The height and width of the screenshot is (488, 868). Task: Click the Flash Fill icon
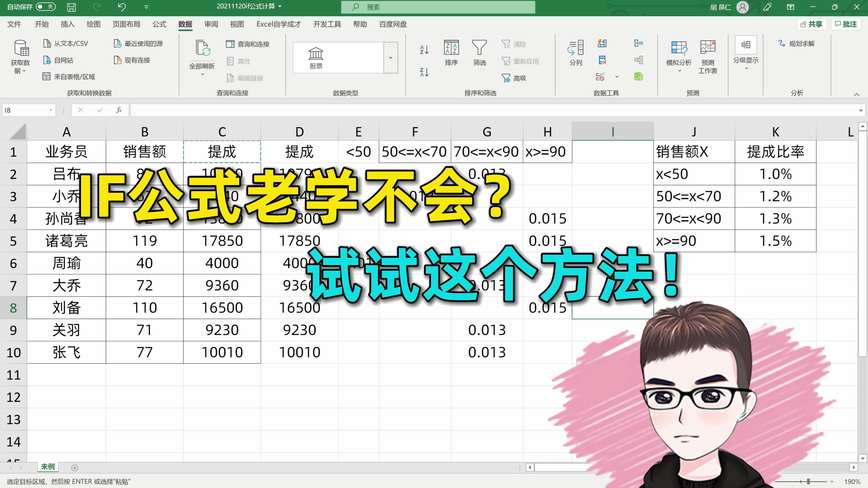point(602,43)
